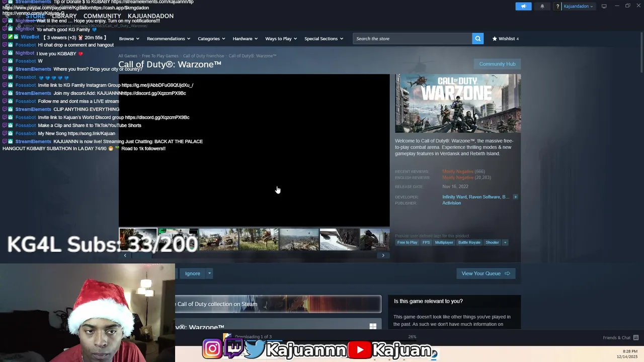
Task: Click the 'Is this game relevant to you?' heading
Action: click(428, 301)
